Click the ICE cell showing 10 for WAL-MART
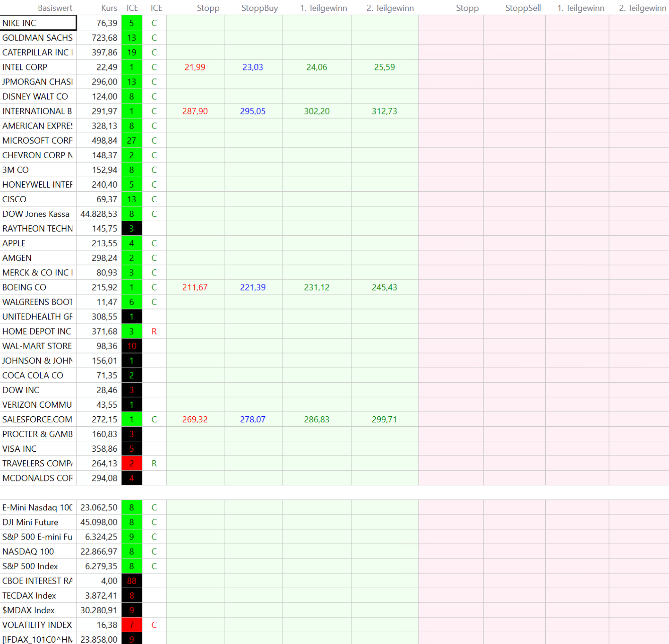 click(x=131, y=346)
